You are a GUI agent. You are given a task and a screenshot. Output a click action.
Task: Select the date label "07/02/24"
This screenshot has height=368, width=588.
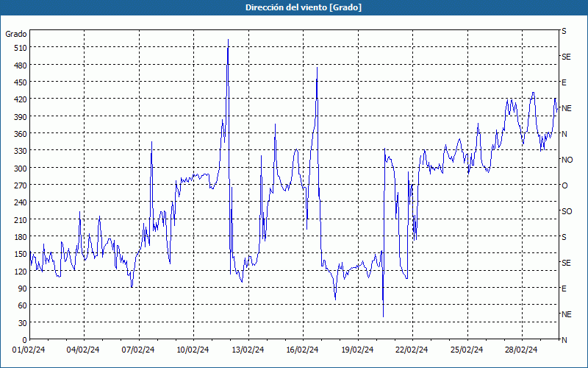138,350
